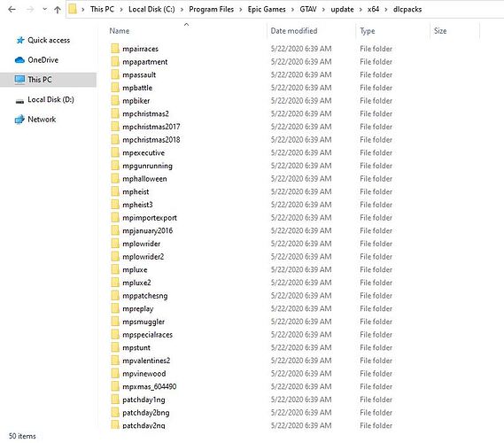
Task: Click the mpsmuggler folder name
Action: [143, 322]
